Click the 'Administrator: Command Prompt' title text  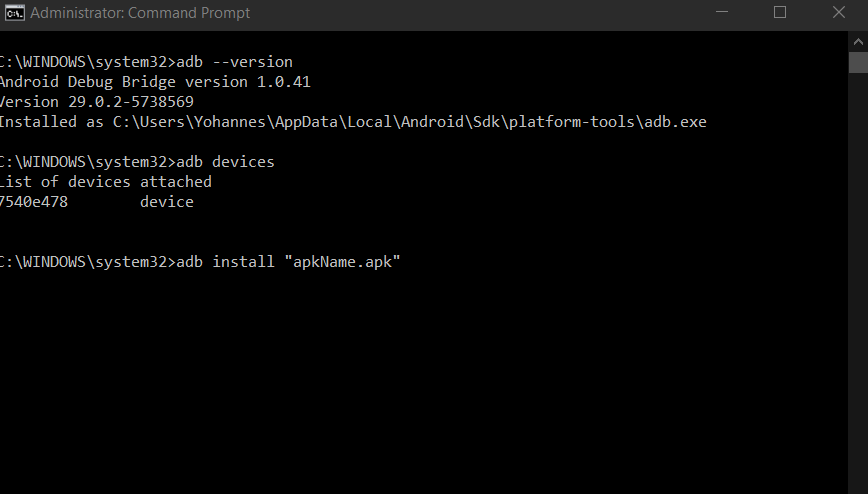[x=140, y=13]
